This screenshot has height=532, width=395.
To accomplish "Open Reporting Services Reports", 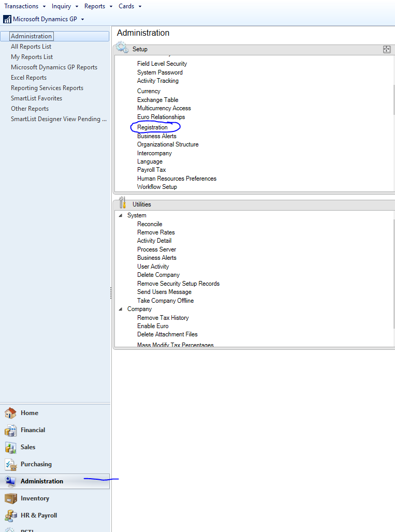I will [47, 88].
